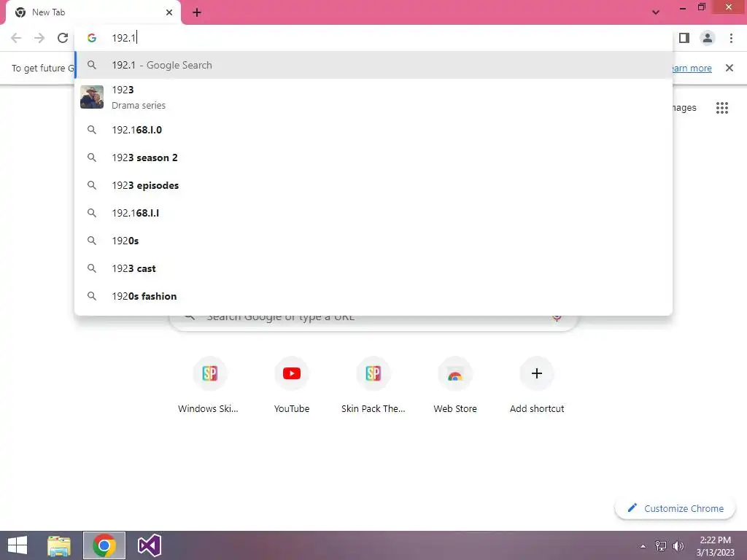
Task: Select the '1923 season 2' suggestion
Action: pyautogui.click(x=373, y=157)
